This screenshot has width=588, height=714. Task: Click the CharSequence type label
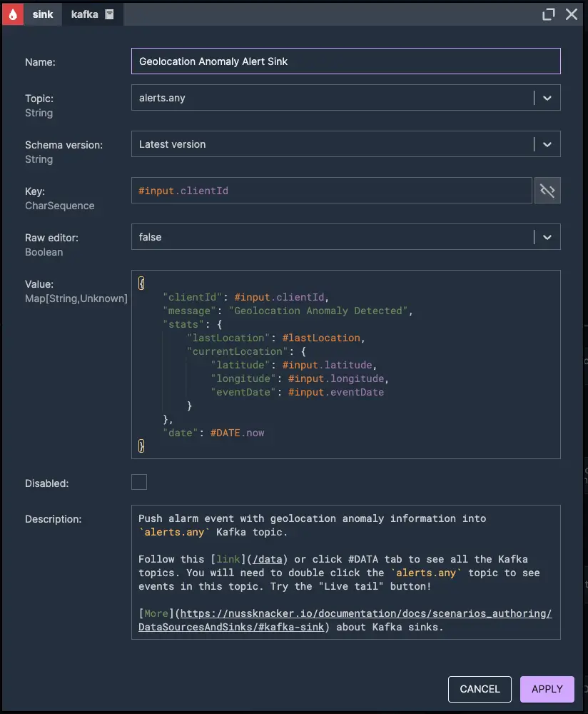click(60, 206)
